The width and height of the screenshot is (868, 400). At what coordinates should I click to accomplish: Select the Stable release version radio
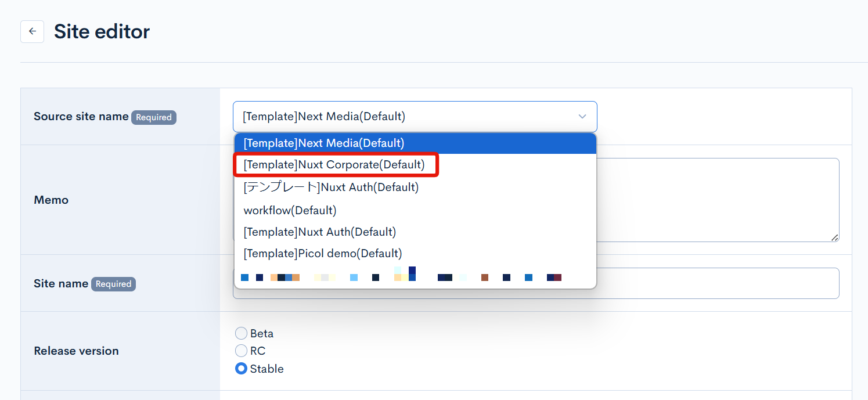point(241,369)
